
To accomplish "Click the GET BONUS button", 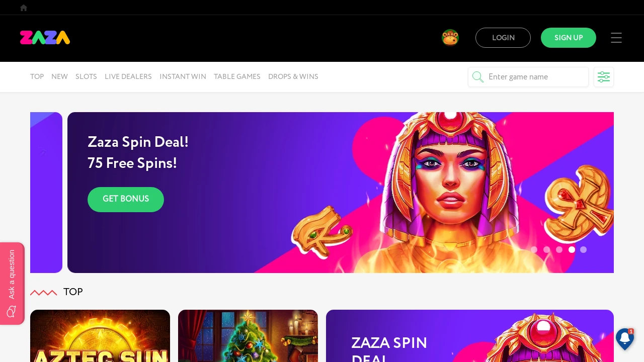I will [x=126, y=199].
